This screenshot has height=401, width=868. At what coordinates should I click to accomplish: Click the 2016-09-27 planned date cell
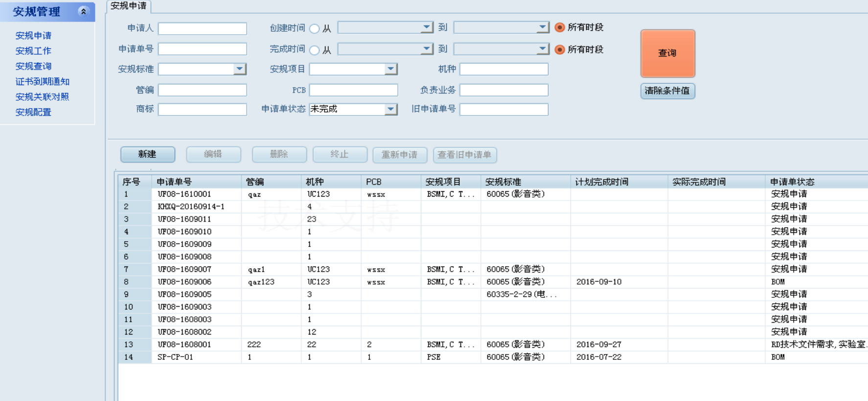[619, 345]
